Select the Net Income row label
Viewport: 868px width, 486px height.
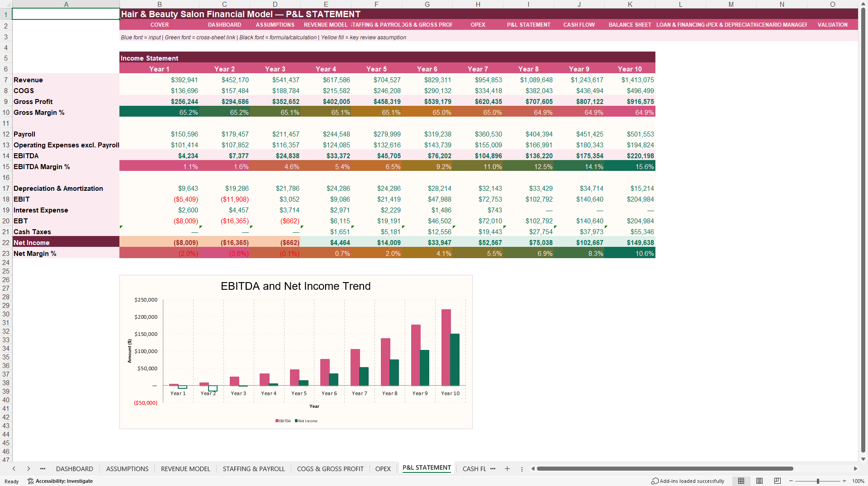(x=66, y=243)
